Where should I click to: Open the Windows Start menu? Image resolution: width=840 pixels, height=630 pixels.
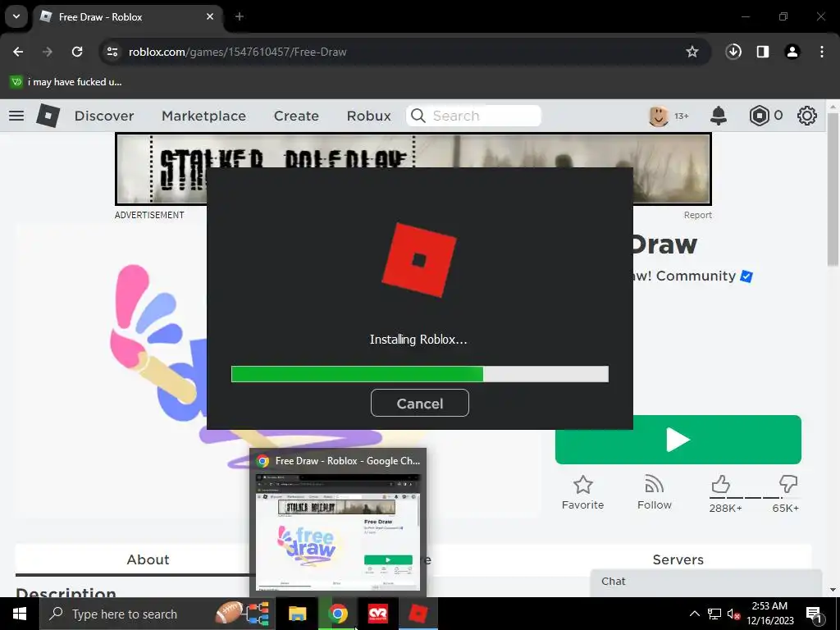click(20, 614)
